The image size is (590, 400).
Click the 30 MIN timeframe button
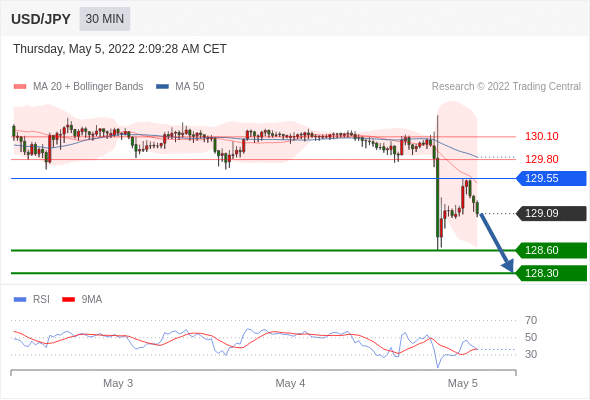coord(105,19)
